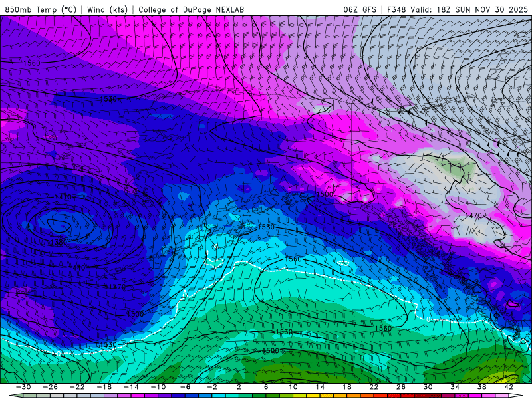The width and height of the screenshot is (532, 399).
Task: Click the -18 legend value
Action: point(104,387)
